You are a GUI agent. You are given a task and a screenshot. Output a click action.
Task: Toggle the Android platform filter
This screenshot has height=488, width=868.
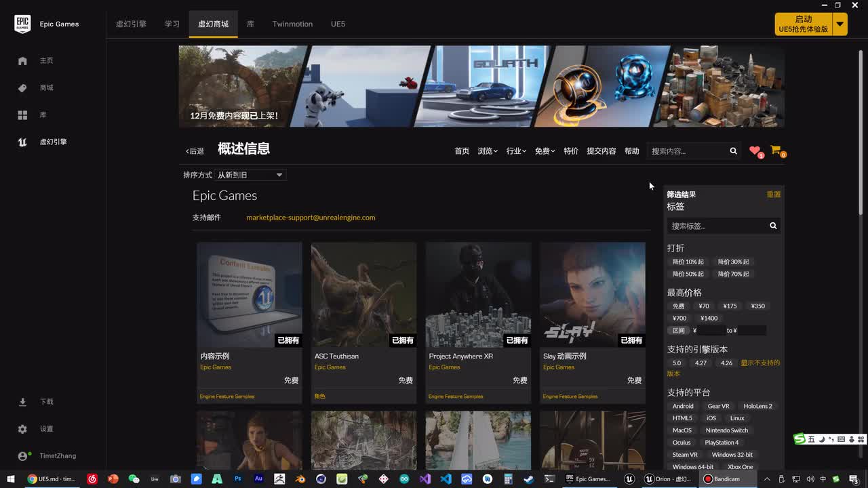pos(683,407)
